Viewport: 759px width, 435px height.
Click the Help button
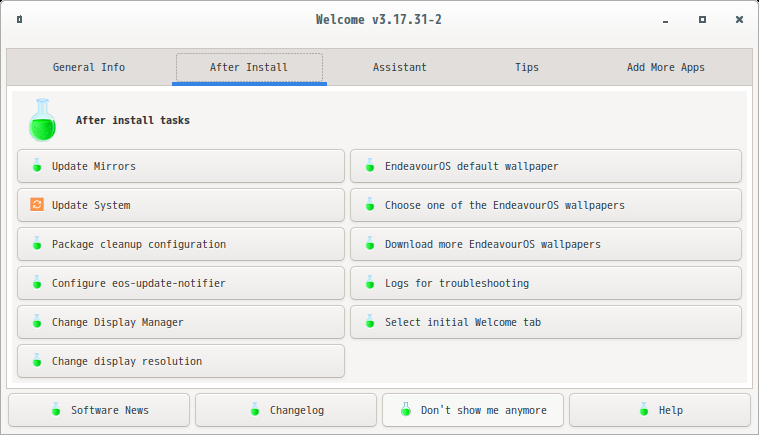pyautogui.click(x=660, y=410)
